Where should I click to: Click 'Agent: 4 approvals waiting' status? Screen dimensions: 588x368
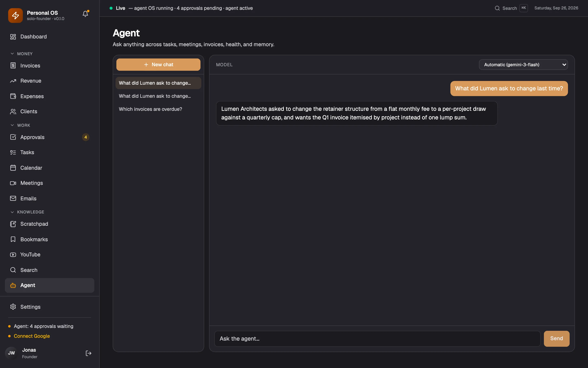point(43,326)
